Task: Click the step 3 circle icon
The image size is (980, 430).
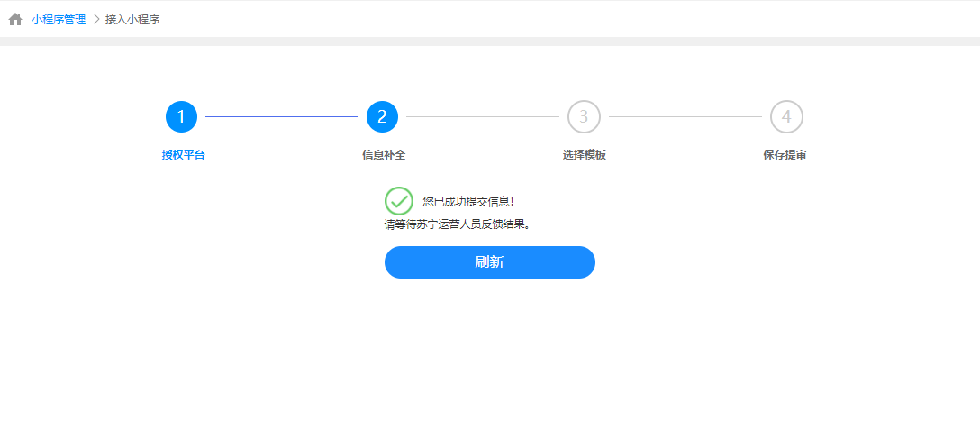Action: tap(584, 116)
